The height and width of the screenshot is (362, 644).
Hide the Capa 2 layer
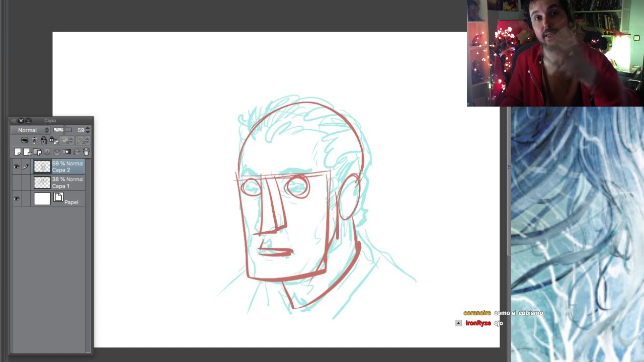click(x=16, y=167)
